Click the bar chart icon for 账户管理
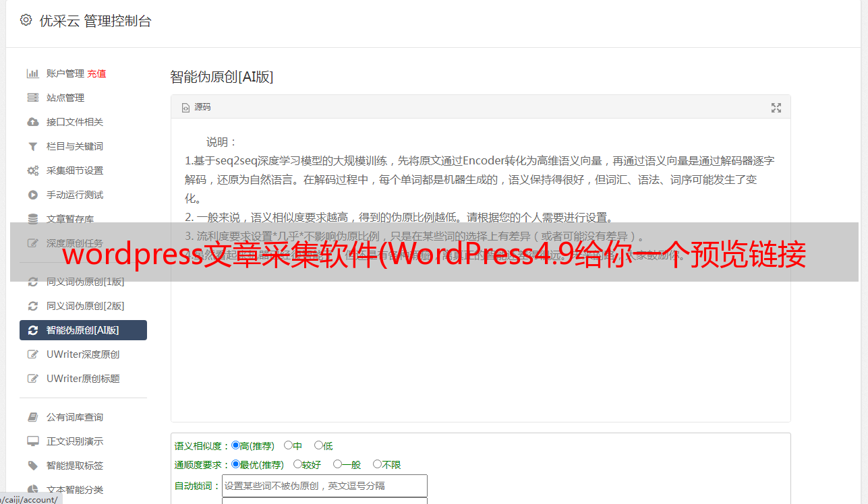The height and width of the screenshot is (504, 868). (32, 73)
